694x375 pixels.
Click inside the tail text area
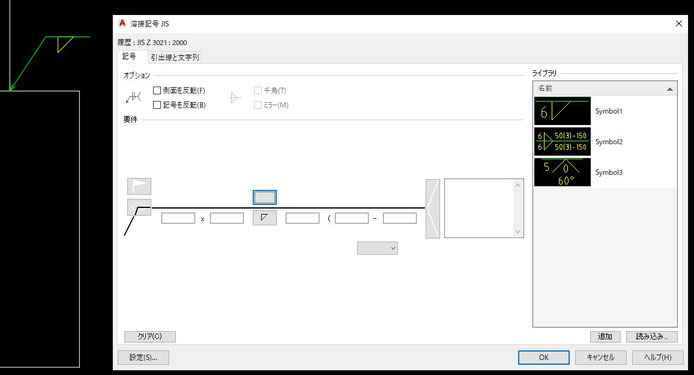[x=479, y=208]
